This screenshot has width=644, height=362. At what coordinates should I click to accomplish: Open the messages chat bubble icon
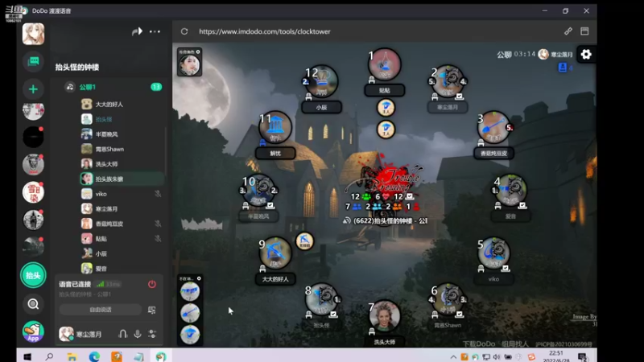point(33,62)
